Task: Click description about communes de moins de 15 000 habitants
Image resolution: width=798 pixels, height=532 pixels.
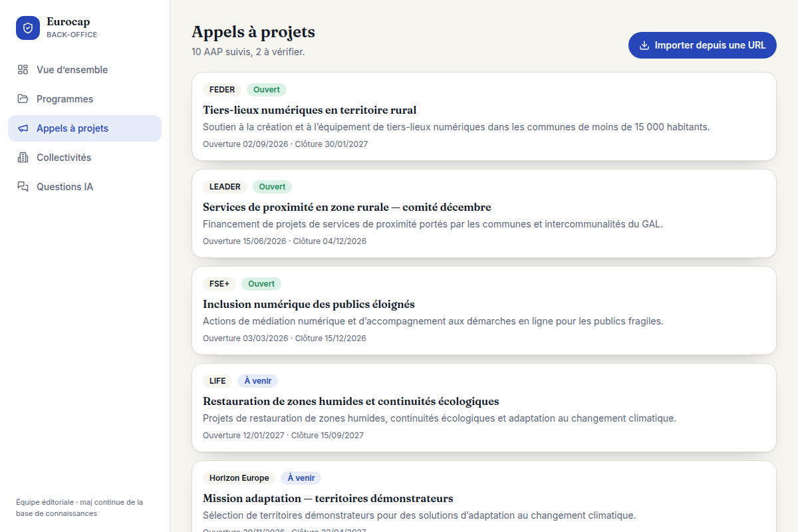Action: click(x=456, y=127)
